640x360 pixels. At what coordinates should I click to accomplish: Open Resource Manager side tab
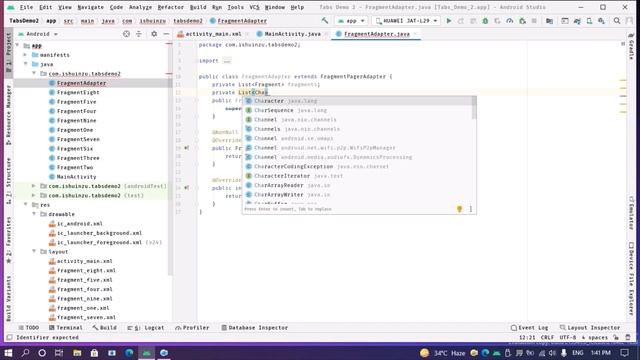tap(8, 116)
